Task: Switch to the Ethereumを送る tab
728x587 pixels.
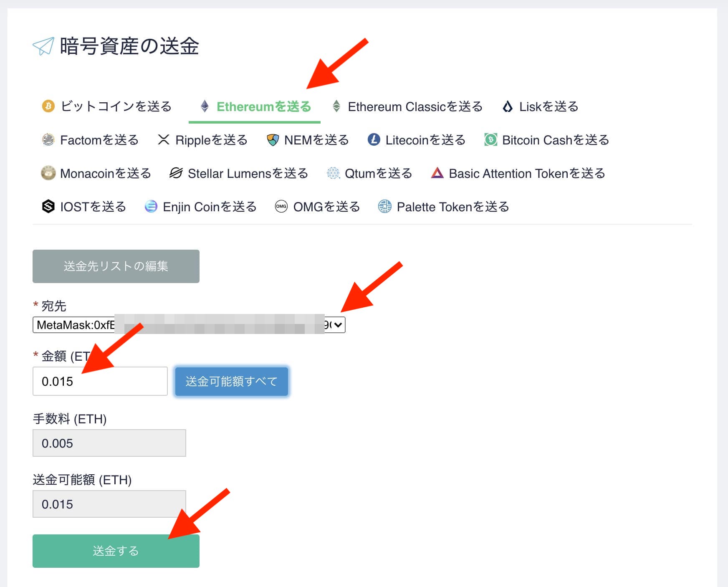Action: coord(263,107)
